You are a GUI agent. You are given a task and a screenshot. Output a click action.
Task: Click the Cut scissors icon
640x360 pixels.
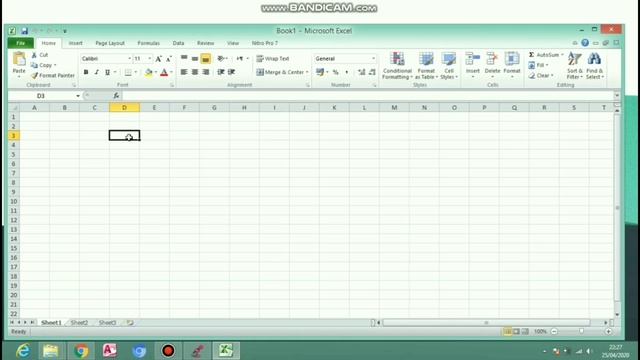[x=35, y=55]
